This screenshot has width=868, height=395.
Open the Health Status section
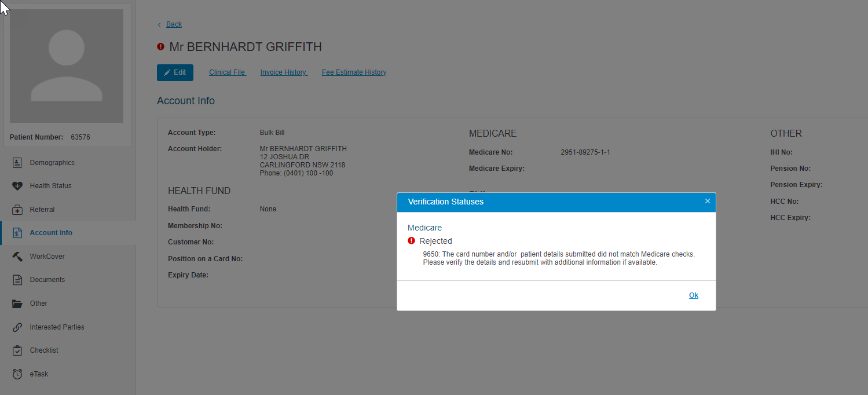click(x=51, y=186)
